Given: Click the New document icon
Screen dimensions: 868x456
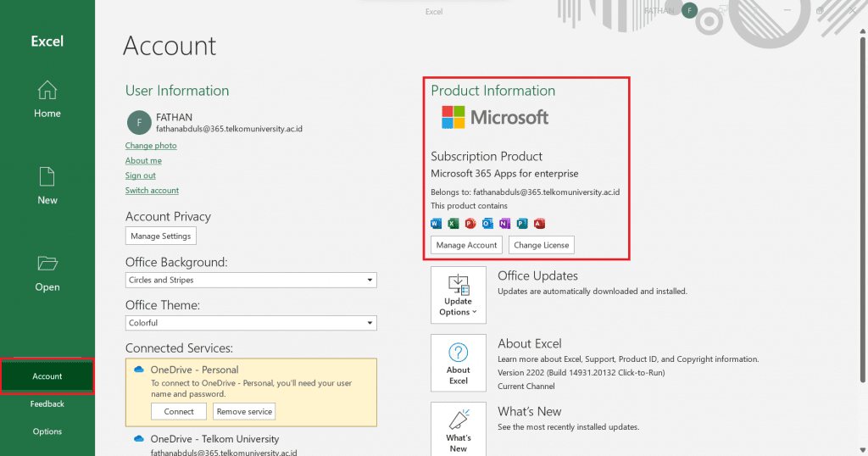Looking at the screenshot, I should pyautogui.click(x=47, y=176).
